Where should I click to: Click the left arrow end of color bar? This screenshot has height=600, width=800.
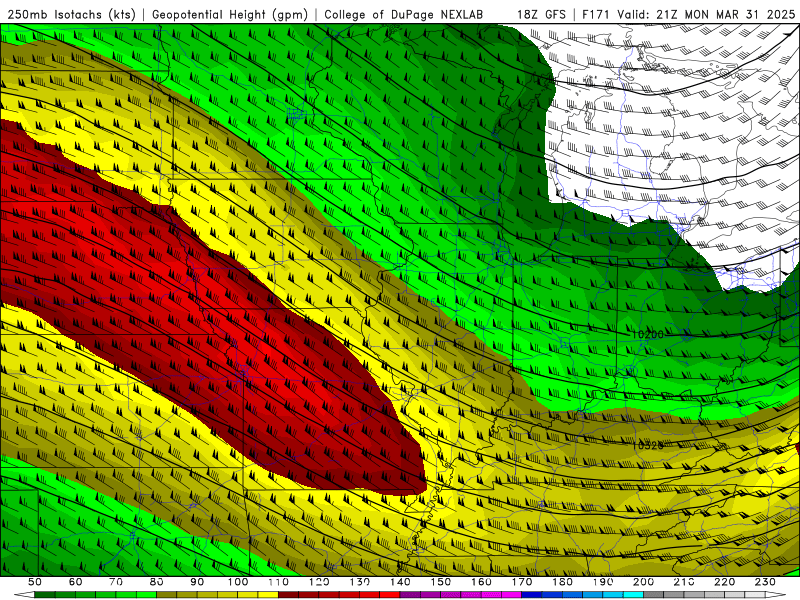24,594
